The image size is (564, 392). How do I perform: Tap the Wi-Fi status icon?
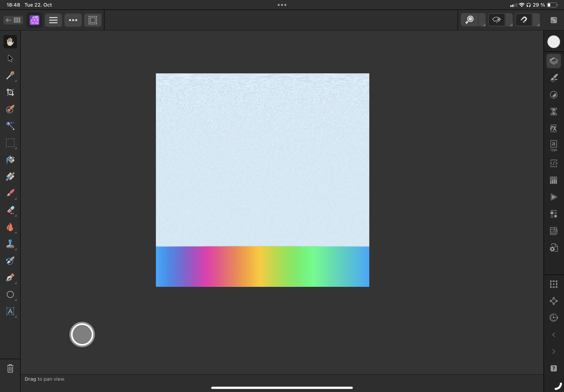click(521, 5)
